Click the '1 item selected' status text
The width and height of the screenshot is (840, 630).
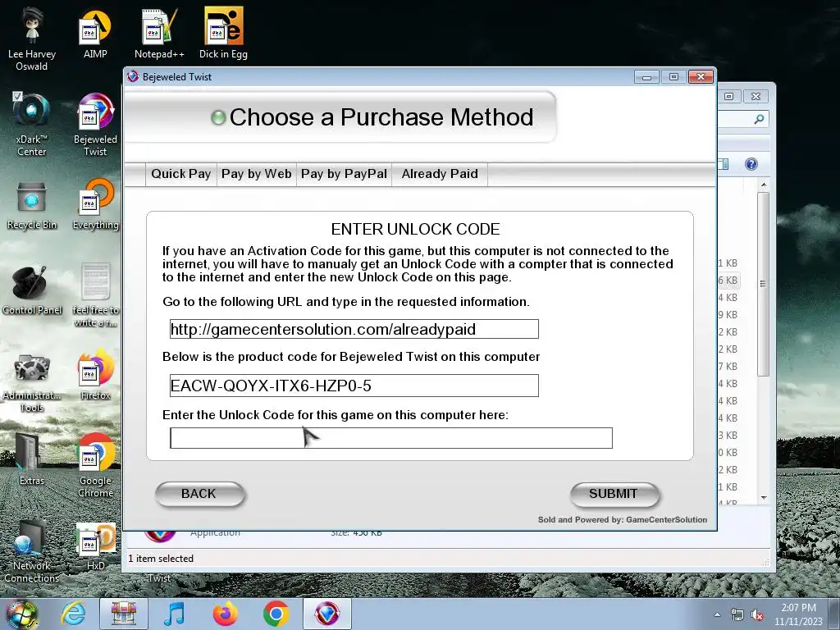pyautogui.click(x=161, y=558)
